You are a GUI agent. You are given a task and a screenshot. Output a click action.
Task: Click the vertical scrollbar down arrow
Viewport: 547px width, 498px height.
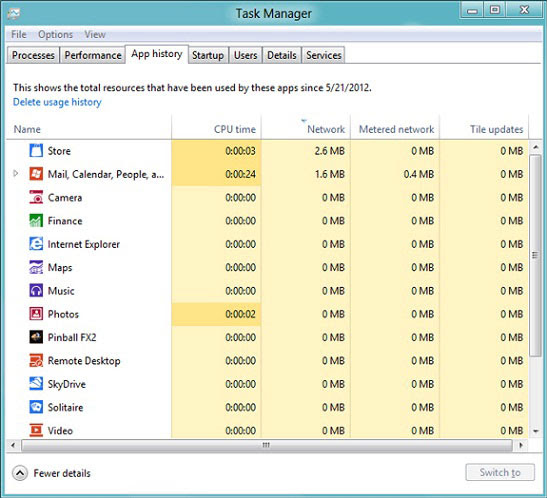coord(536,431)
